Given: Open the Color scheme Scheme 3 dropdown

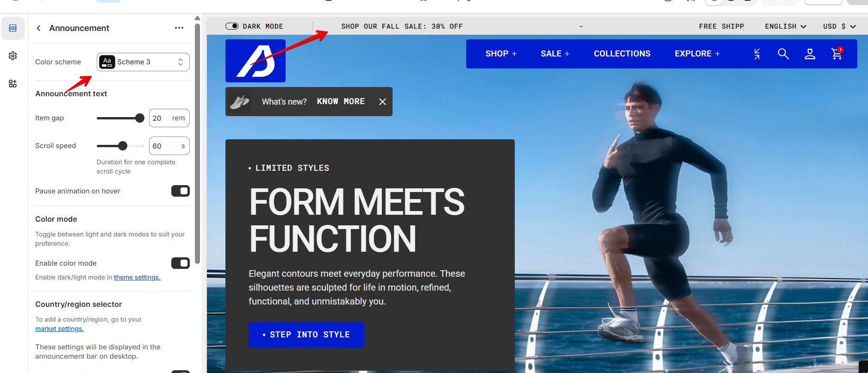Looking at the screenshot, I should point(143,62).
